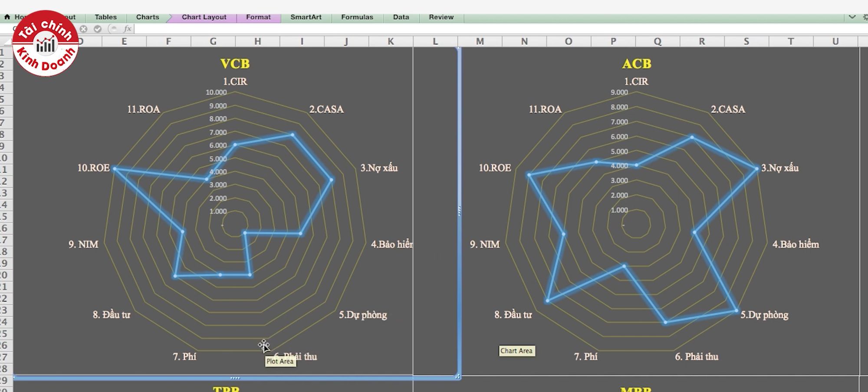The width and height of the screenshot is (868, 392).
Task: Click the 1.CIR label on ACB chart
Action: point(636,82)
